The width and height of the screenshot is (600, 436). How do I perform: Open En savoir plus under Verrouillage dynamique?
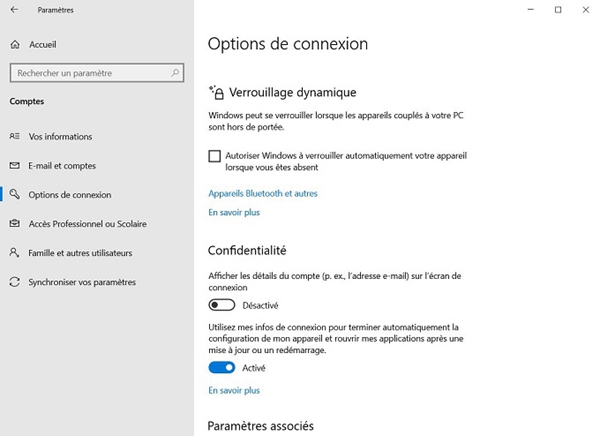click(x=234, y=212)
